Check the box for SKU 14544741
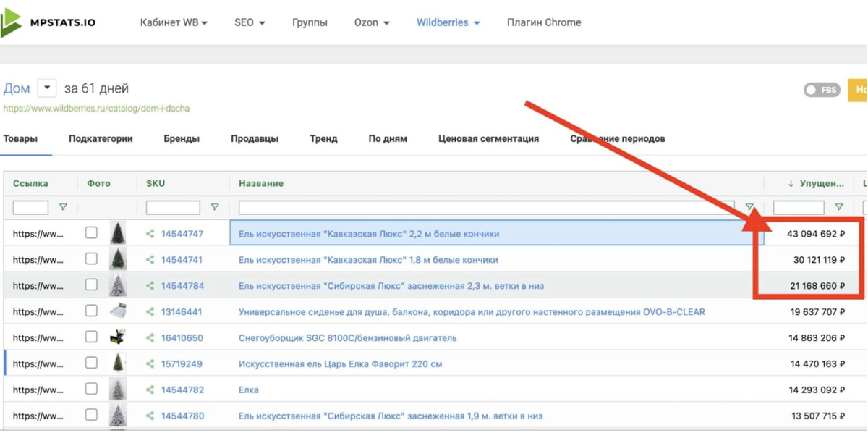The width and height of the screenshot is (868, 433). pyautogui.click(x=91, y=258)
